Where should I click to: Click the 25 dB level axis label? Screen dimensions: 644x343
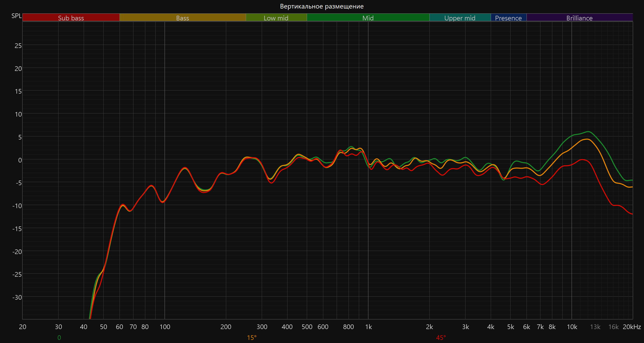click(x=18, y=46)
